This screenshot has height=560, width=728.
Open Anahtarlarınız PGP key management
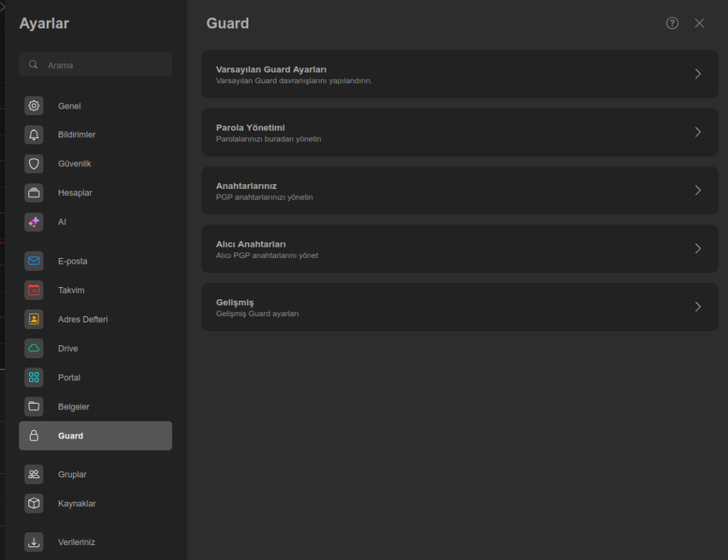(x=459, y=190)
